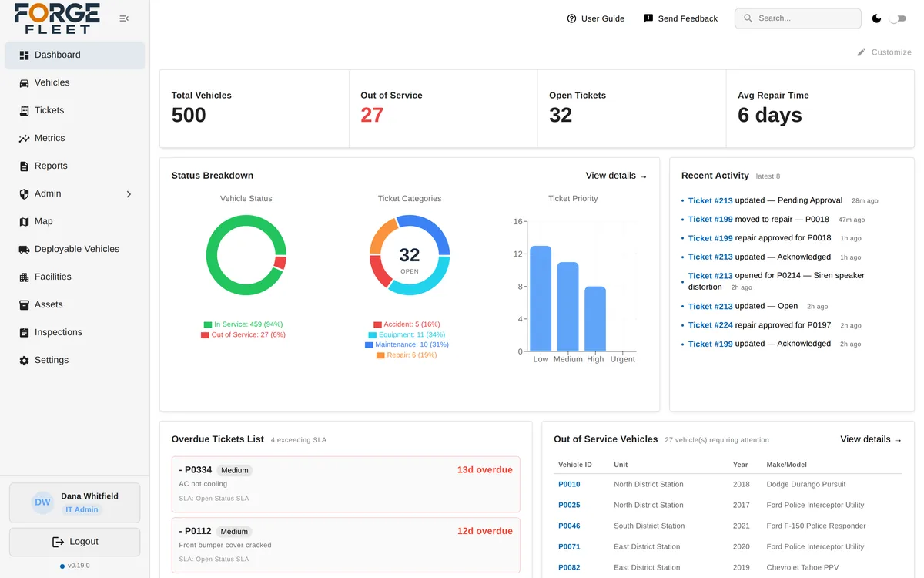Click the Settings gear icon
Image resolution: width=924 pixels, height=578 pixels.
coord(24,361)
